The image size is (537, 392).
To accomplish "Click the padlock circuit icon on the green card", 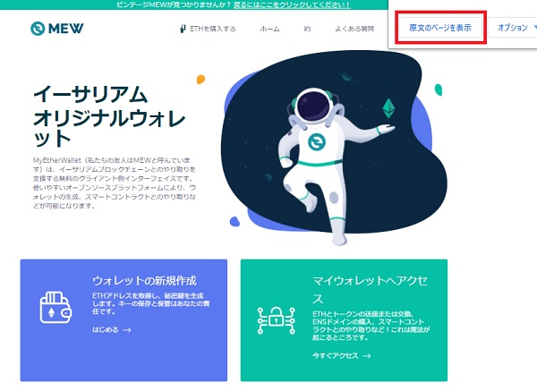I will (276, 320).
